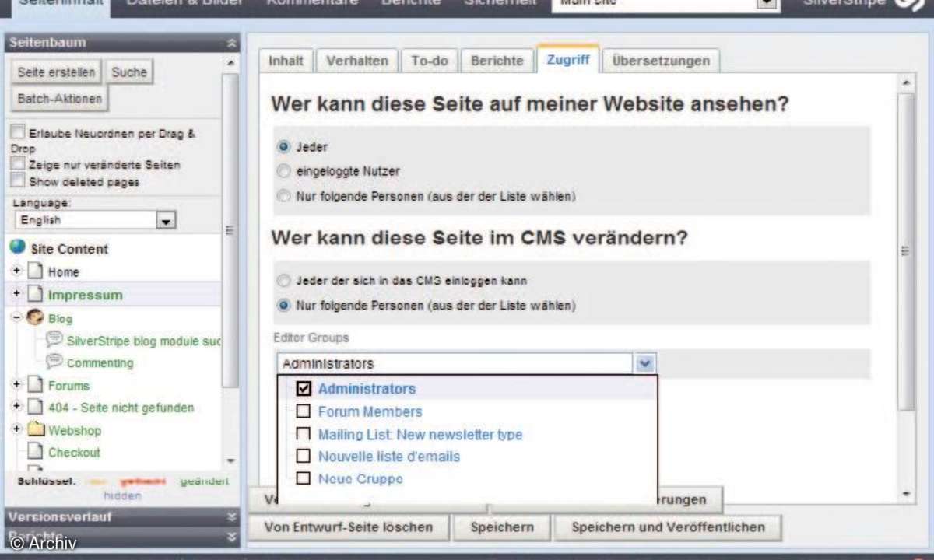Check the Neue Gruppe checkbox
The height and width of the screenshot is (560, 934).
[x=304, y=478]
